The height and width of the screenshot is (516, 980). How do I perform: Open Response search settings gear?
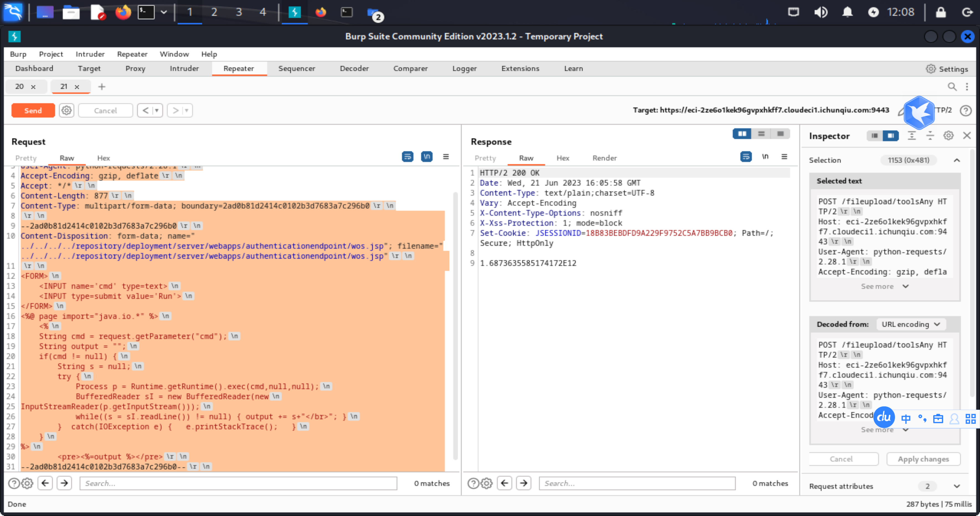coord(486,483)
